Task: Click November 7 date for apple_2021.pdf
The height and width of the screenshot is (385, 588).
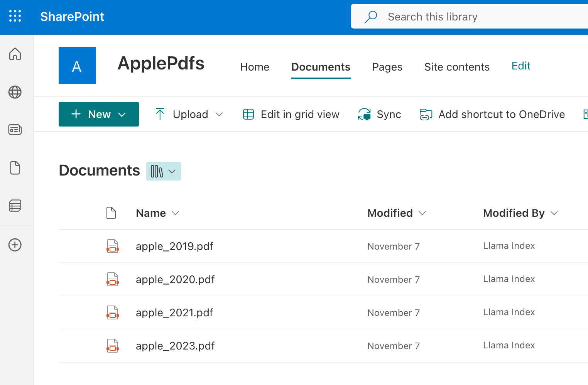Action: 394,313
